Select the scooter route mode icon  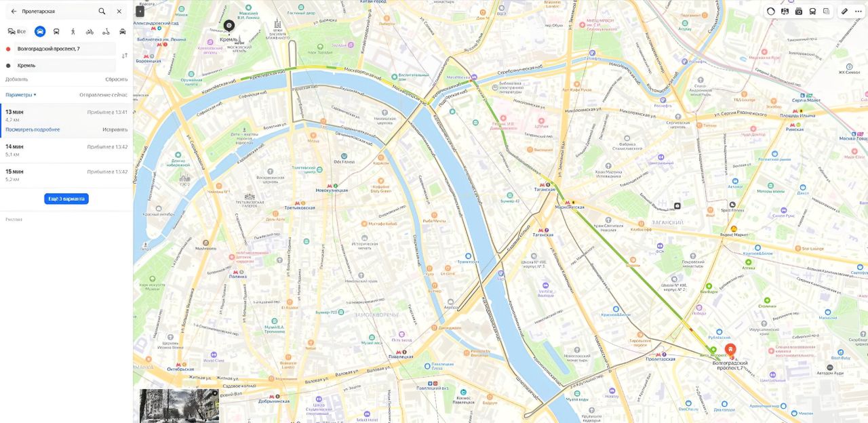(106, 31)
